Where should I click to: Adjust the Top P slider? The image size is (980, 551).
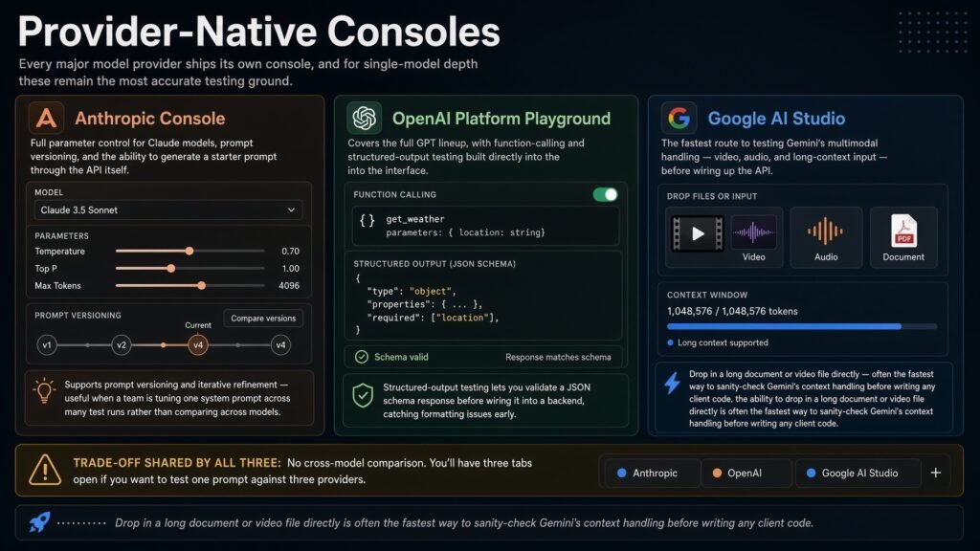(189, 268)
